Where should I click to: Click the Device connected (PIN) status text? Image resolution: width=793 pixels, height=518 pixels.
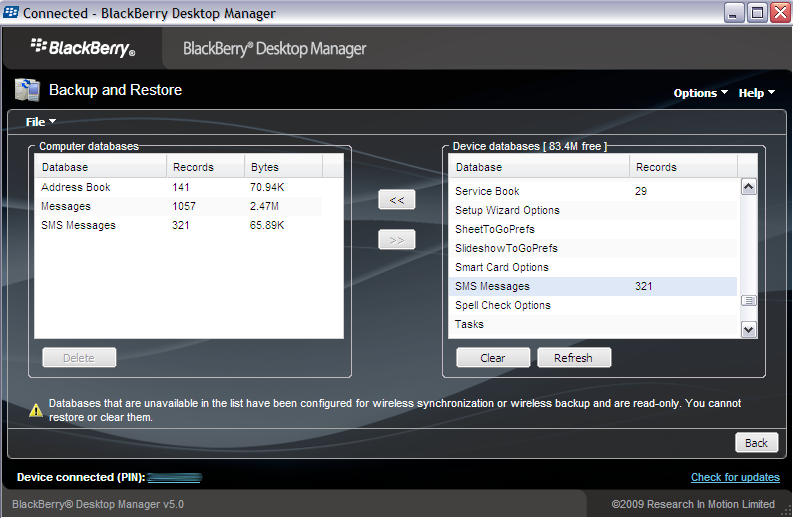coord(81,477)
